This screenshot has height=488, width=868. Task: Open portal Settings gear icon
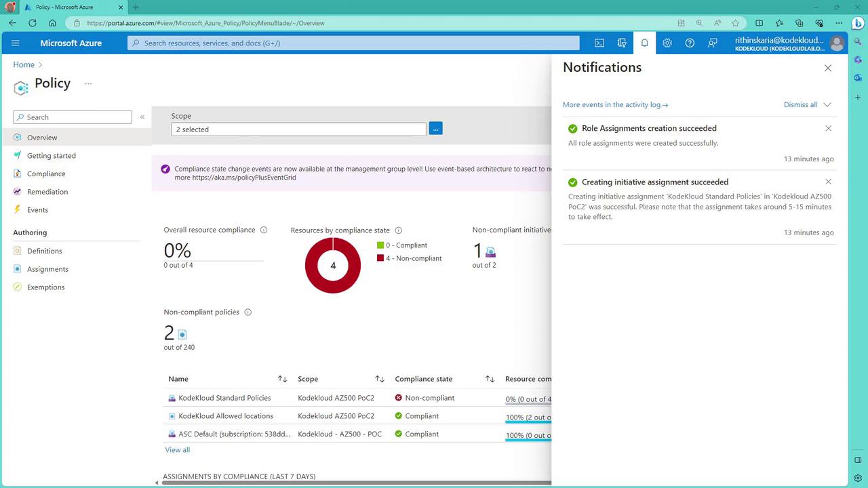667,43
